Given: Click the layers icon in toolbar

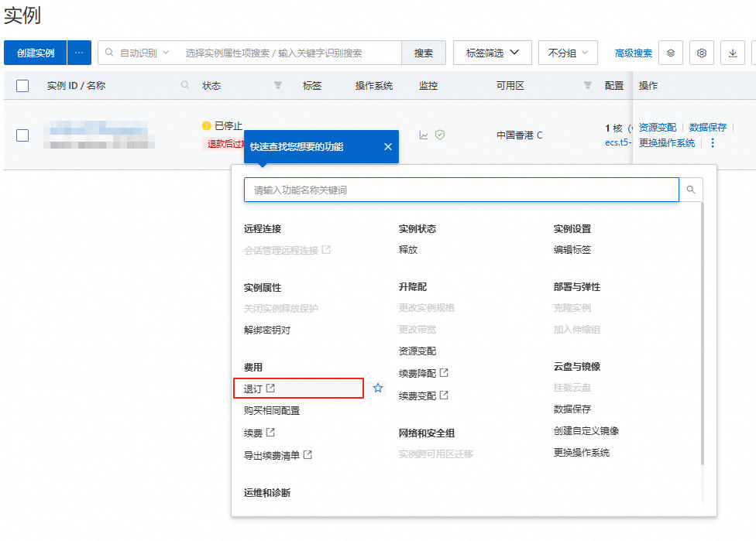Looking at the screenshot, I should [671, 53].
